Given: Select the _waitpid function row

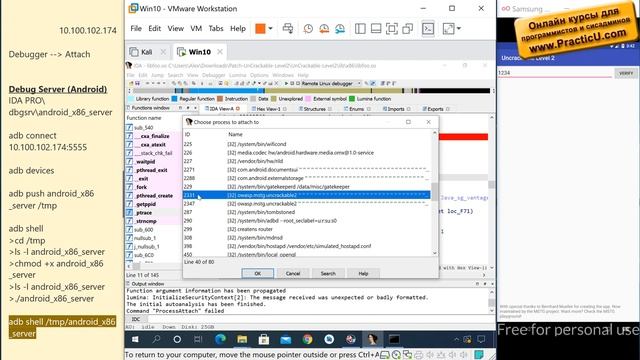Looking at the screenshot, I should (153, 162).
